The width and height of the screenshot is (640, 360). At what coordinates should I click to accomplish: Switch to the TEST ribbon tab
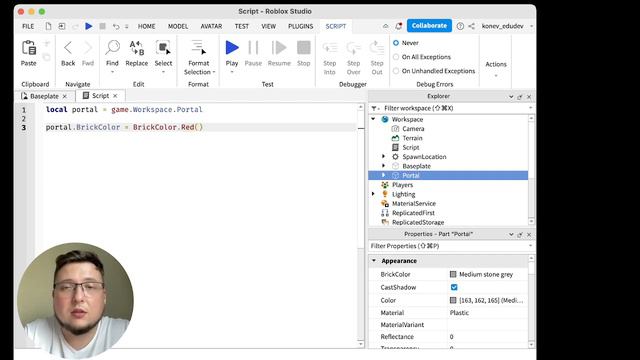242,26
